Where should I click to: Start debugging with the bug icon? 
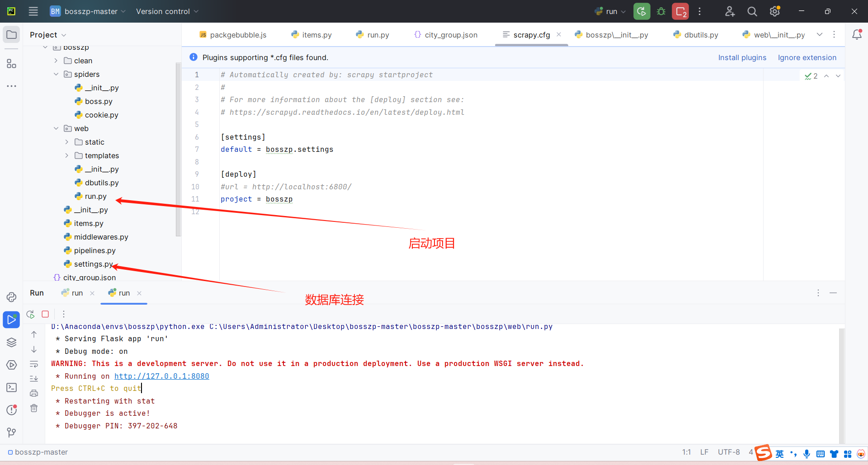660,11
